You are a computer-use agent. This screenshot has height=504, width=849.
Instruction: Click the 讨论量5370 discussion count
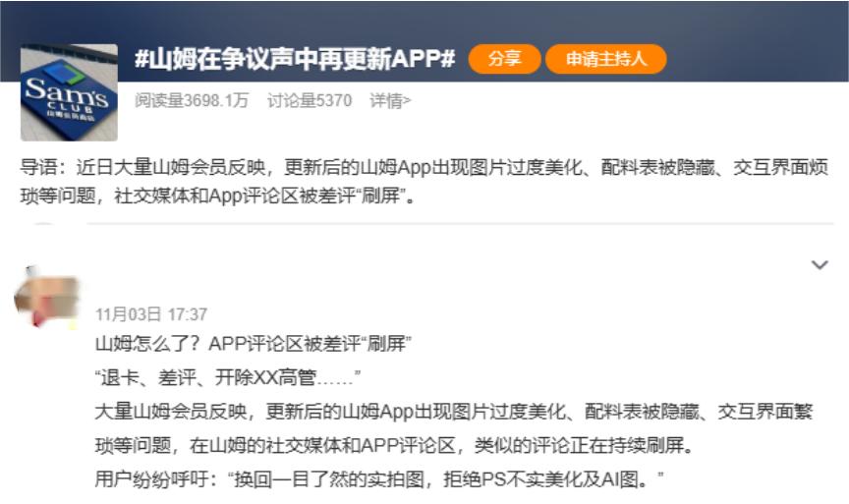pyautogui.click(x=309, y=100)
